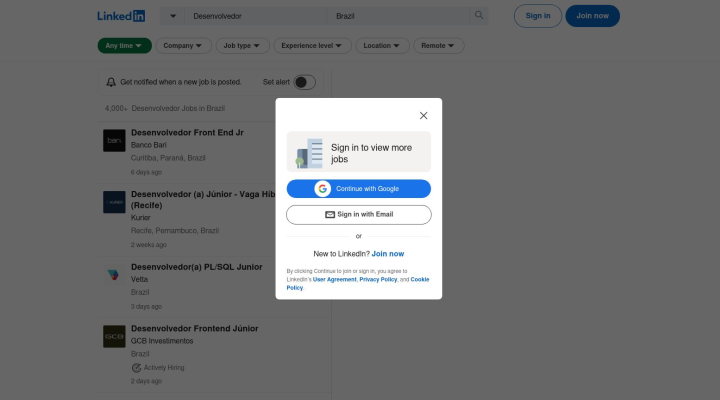Open the Job type filter dropdown

[242, 45]
